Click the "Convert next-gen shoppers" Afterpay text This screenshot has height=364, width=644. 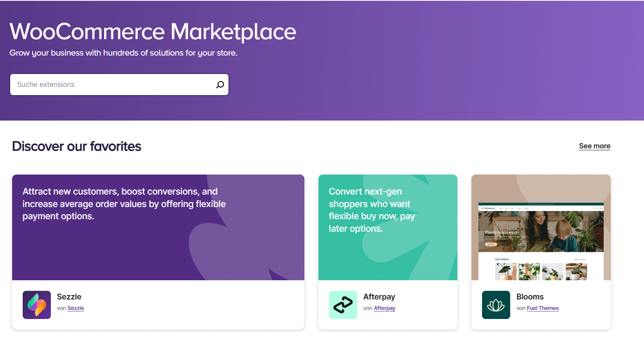point(372,210)
